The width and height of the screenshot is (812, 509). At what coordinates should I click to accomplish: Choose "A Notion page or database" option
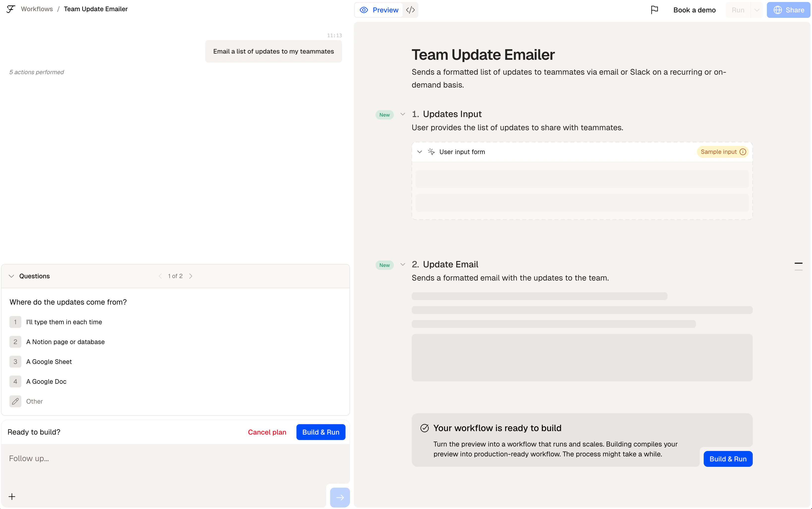coord(65,342)
